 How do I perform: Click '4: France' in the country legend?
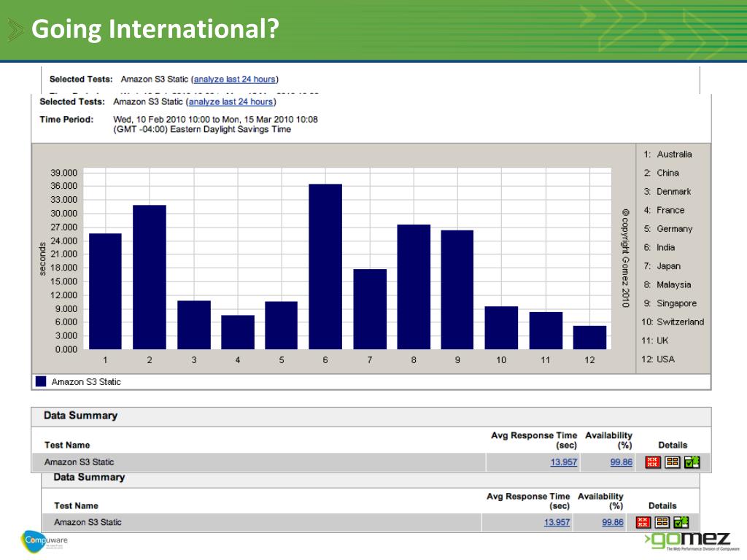(664, 210)
